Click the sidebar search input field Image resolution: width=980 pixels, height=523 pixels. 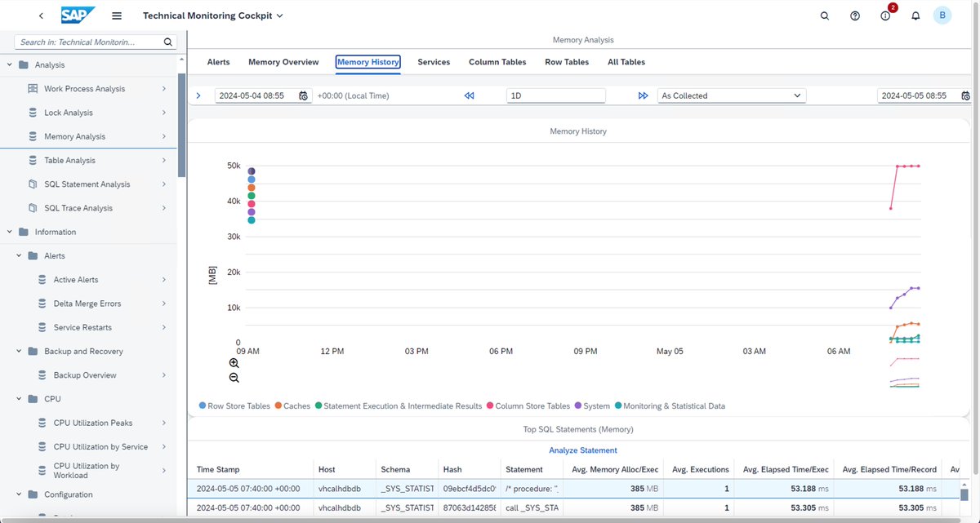pyautogui.click(x=88, y=42)
